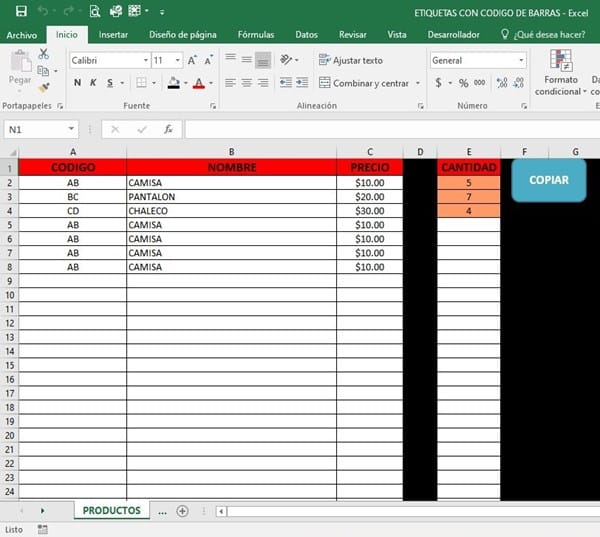Expand the General number format dropdown
600x537 pixels.
tap(521, 60)
